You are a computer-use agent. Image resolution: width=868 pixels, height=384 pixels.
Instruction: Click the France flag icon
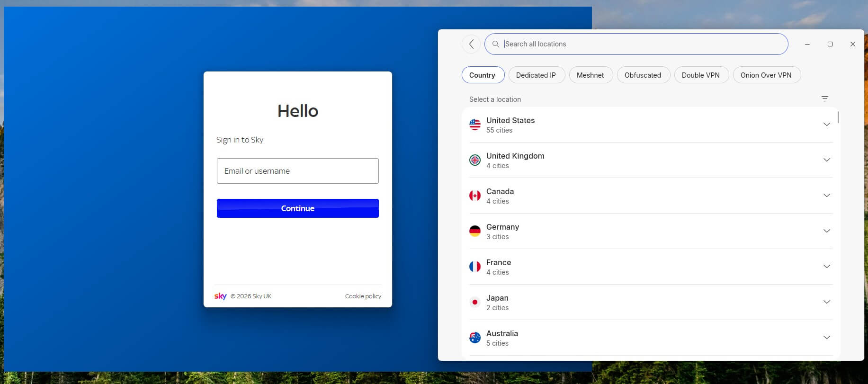[475, 267]
